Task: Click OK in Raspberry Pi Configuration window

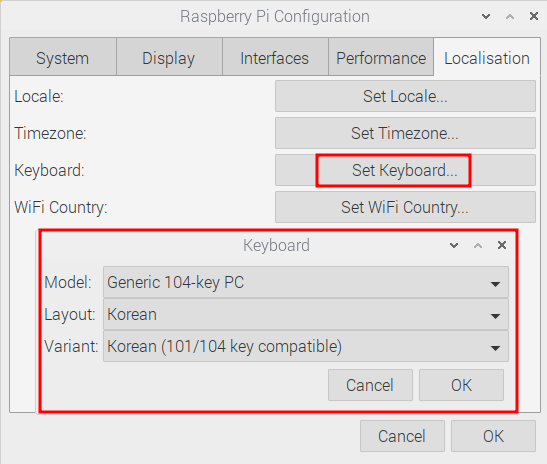Action: point(493,436)
